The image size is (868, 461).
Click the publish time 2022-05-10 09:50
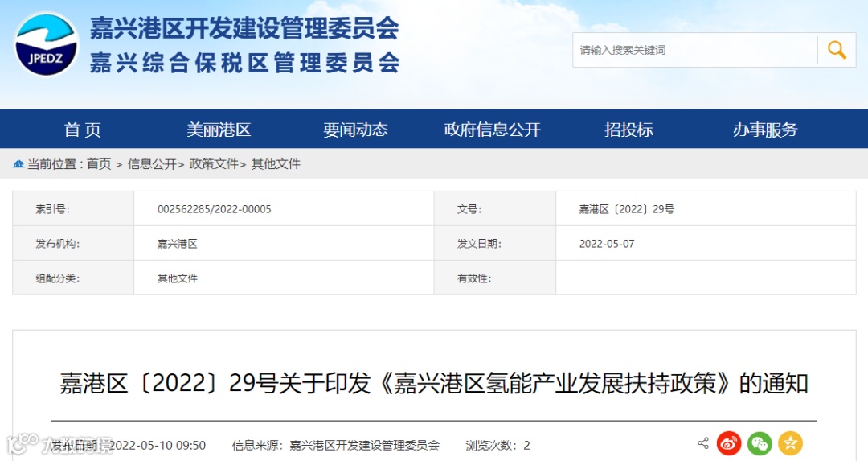click(x=158, y=446)
